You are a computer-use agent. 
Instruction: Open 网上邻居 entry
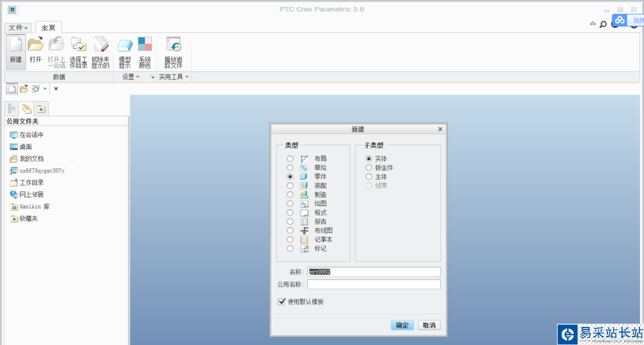click(x=26, y=195)
